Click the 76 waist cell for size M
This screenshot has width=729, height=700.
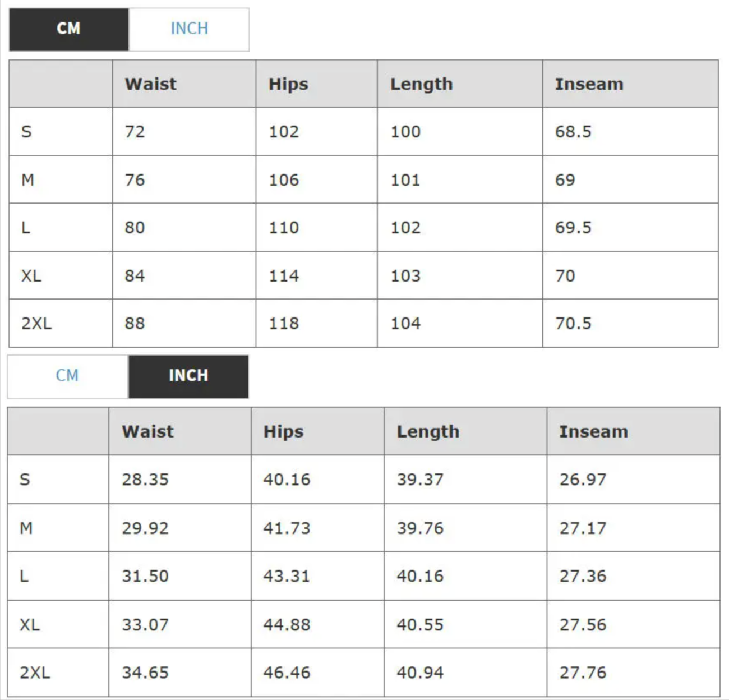click(135, 180)
